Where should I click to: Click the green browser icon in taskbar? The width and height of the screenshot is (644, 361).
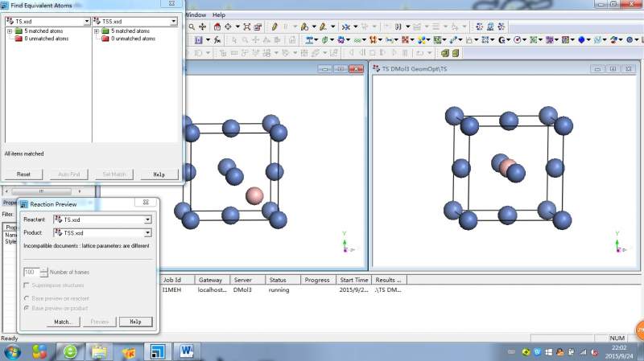71,351
